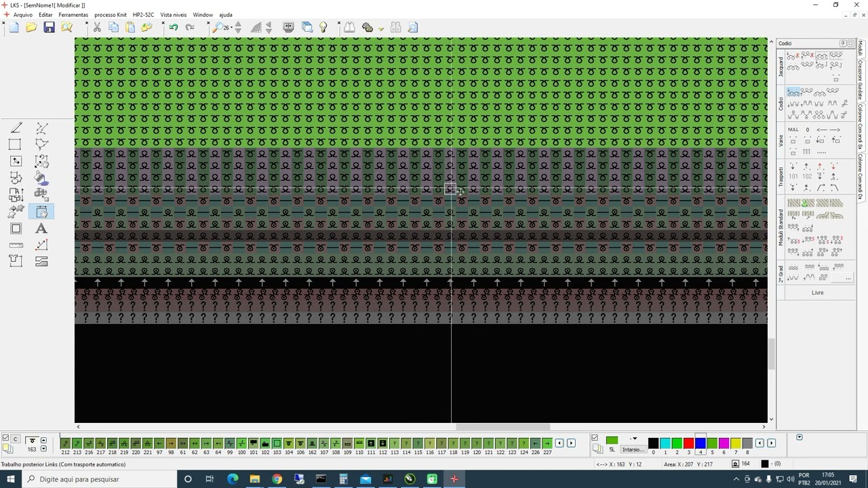
Task: Paste from clipboard using the toolbar icon
Action: (130, 27)
